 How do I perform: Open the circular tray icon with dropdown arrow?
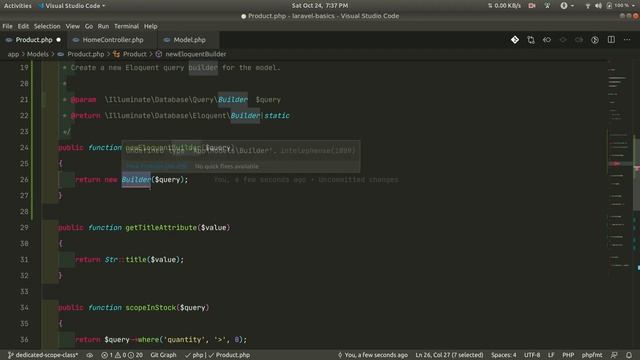click(x=567, y=6)
